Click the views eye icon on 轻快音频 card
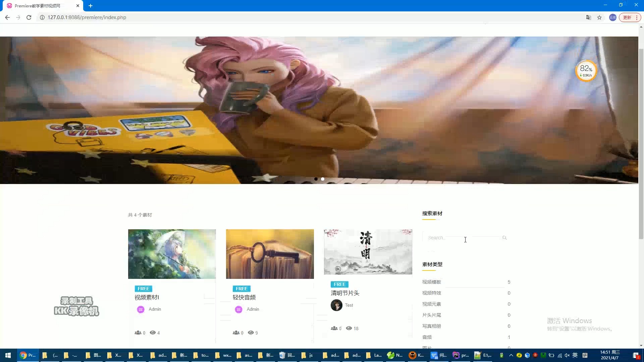Screen dimensions: 644x362 click(251, 333)
